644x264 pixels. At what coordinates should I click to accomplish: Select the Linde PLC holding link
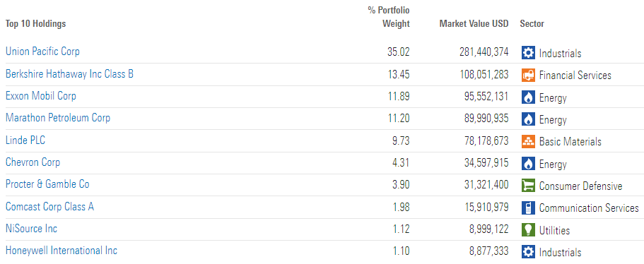tap(25, 140)
